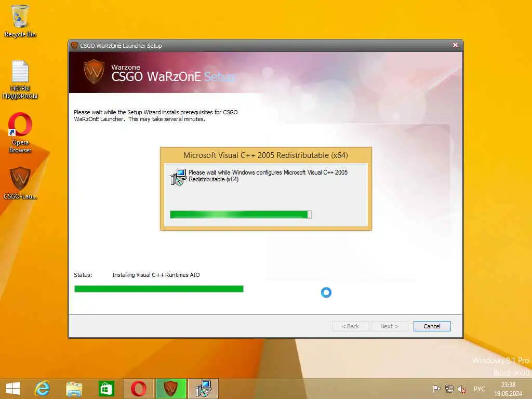
Task: Click the Warzone shield logo in the banner
Action: click(x=94, y=72)
